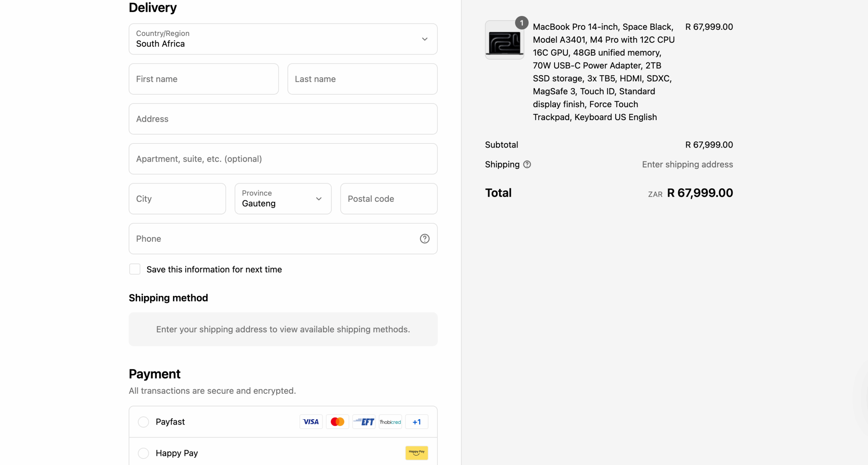Choose the Happy Pay payment radio button
Image resolution: width=868 pixels, height=465 pixels.
(143, 453)
